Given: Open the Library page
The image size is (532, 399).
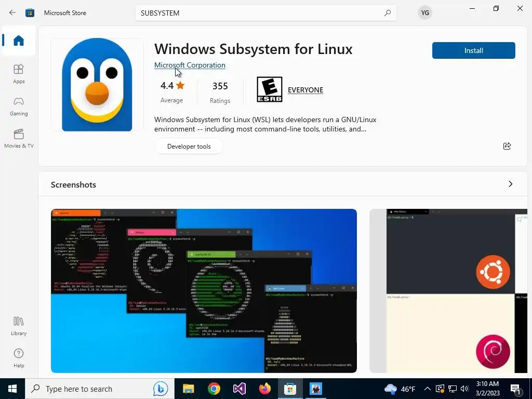Looking at the screenshot, I should [19, 326].
